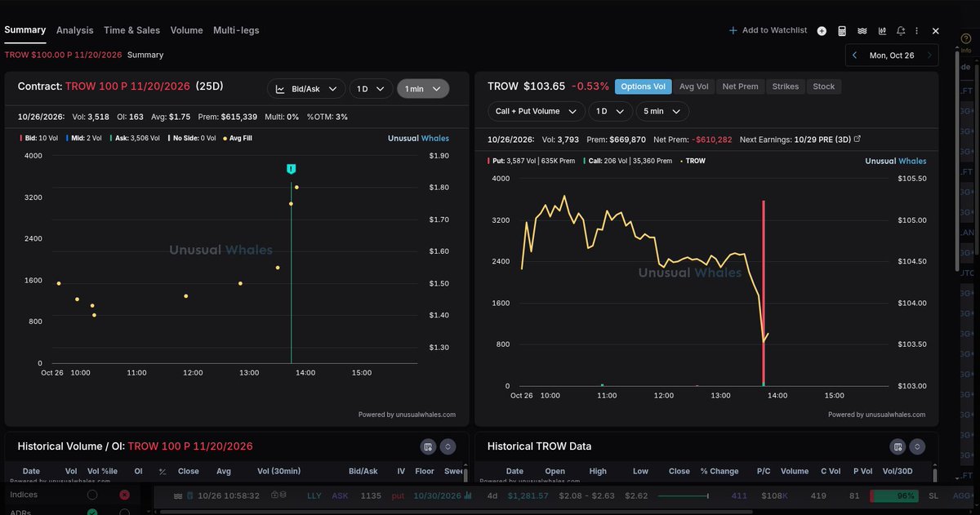Click expand arrows icon in Historical Volume / OI panel

click(448, 446)
